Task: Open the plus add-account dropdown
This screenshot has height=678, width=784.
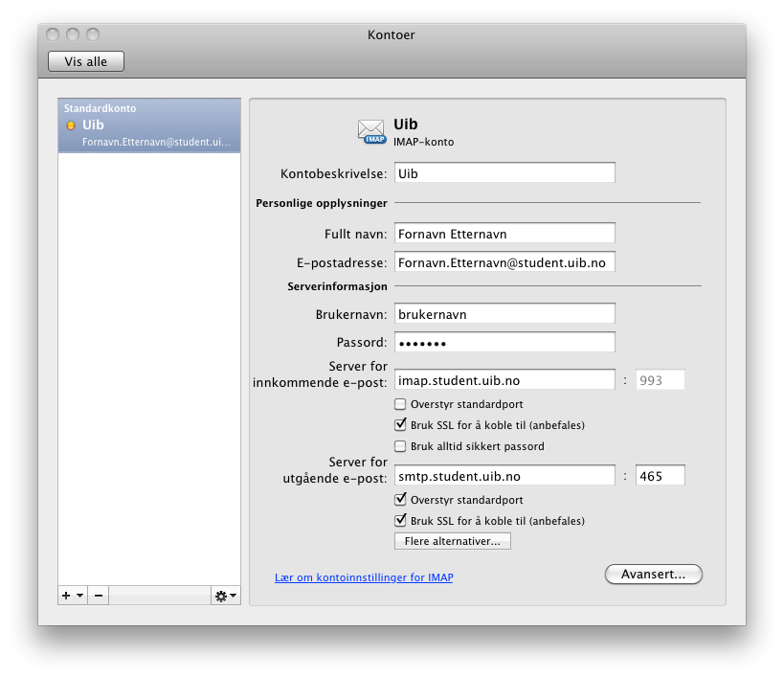Action: [72, 595]
